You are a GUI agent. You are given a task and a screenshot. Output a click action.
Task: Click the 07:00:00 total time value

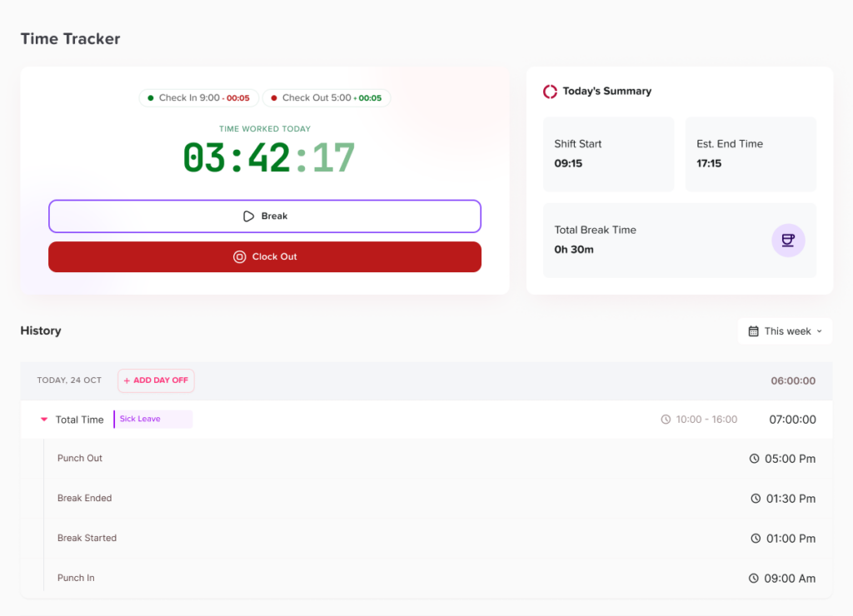coord(792,420)
